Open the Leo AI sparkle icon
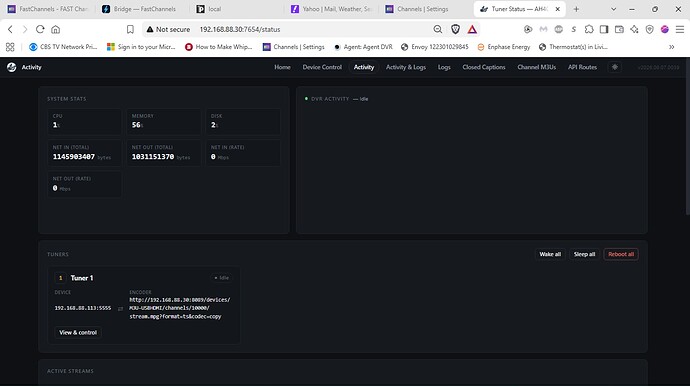Image resolution: width=690 pixels, height=387 pixels. tap(634, 29)
